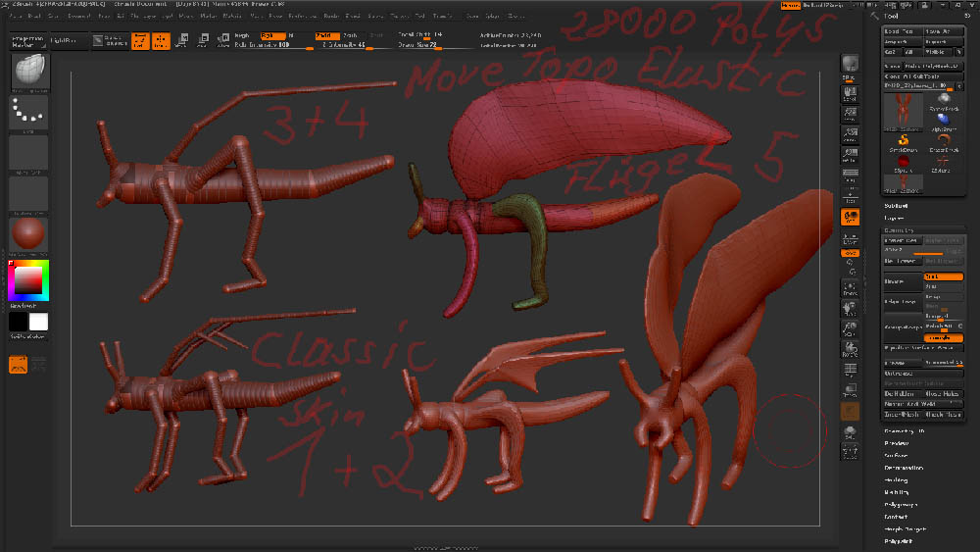980x552 pixels.
Task: Select the Scale transform icon
Action: 201,40
